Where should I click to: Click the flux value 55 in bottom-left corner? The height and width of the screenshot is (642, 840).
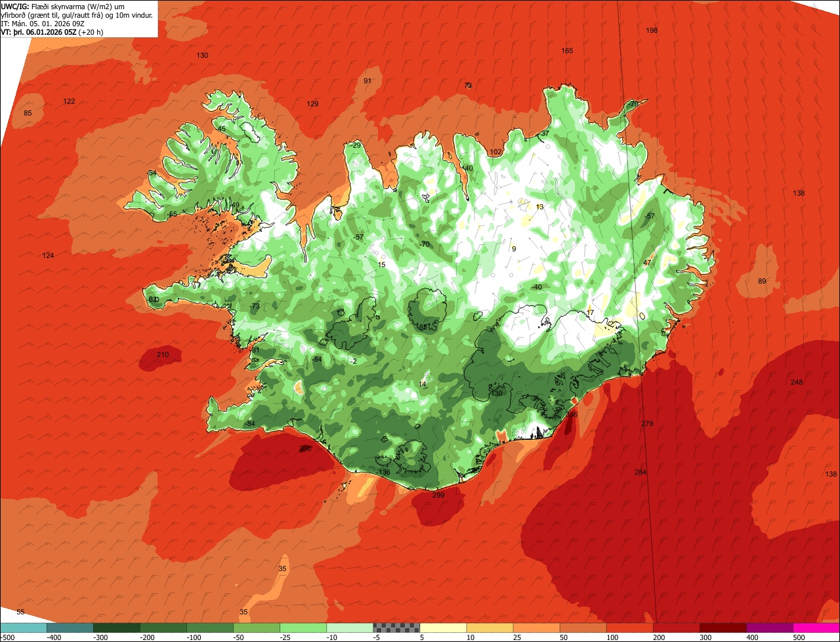pos(20,612)
